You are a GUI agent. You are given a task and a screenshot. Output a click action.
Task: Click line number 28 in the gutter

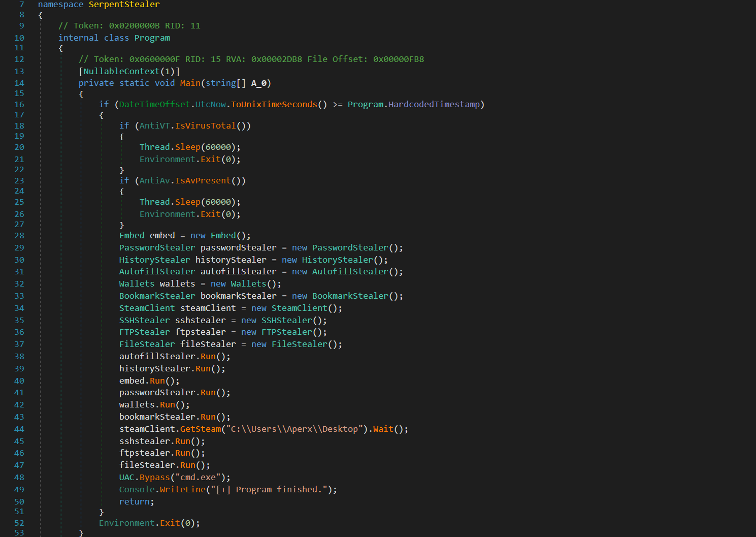(19, 236)
